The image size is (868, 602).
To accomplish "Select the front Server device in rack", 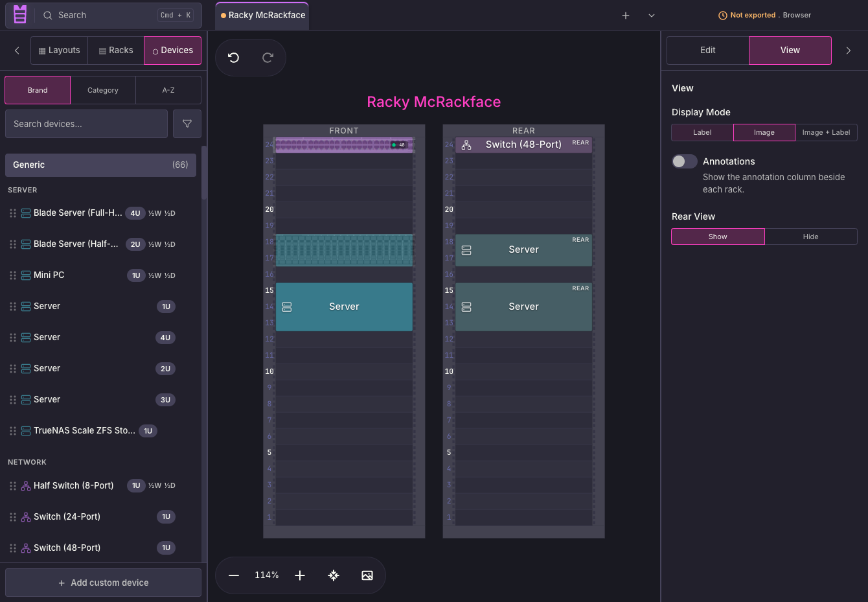I will pyautogui.click(x=344, y=307).
